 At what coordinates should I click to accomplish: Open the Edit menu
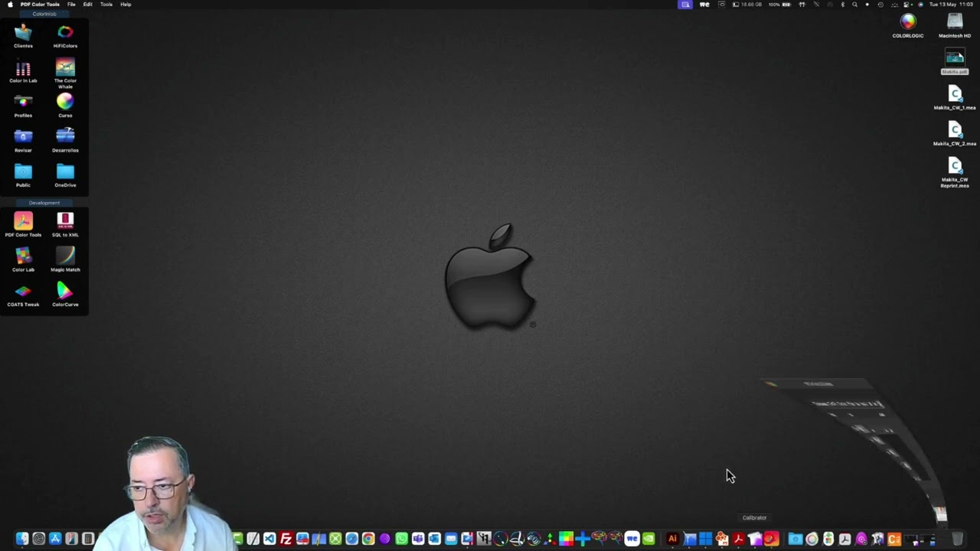[88, 5]
